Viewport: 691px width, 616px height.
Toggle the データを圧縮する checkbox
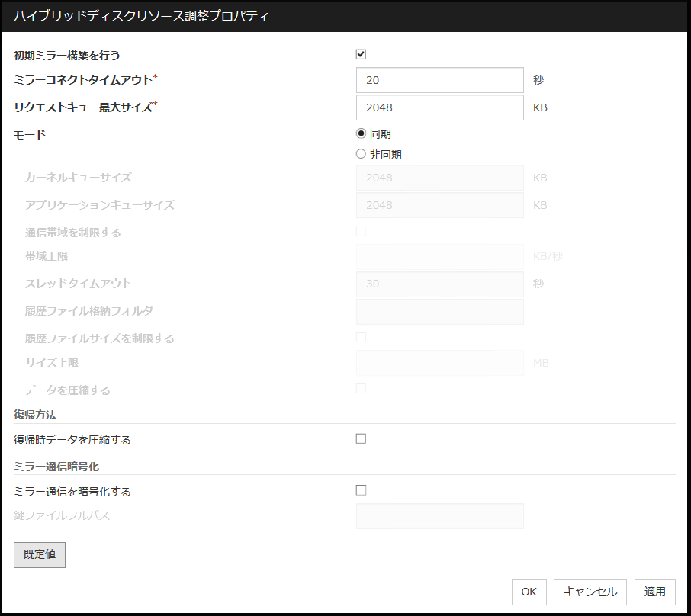coord(361,388)
